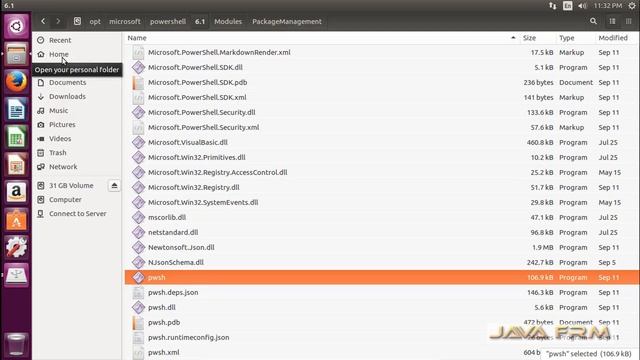Click the pwsh.pdb file icon

pyautogui.click(x=138, y=322)
